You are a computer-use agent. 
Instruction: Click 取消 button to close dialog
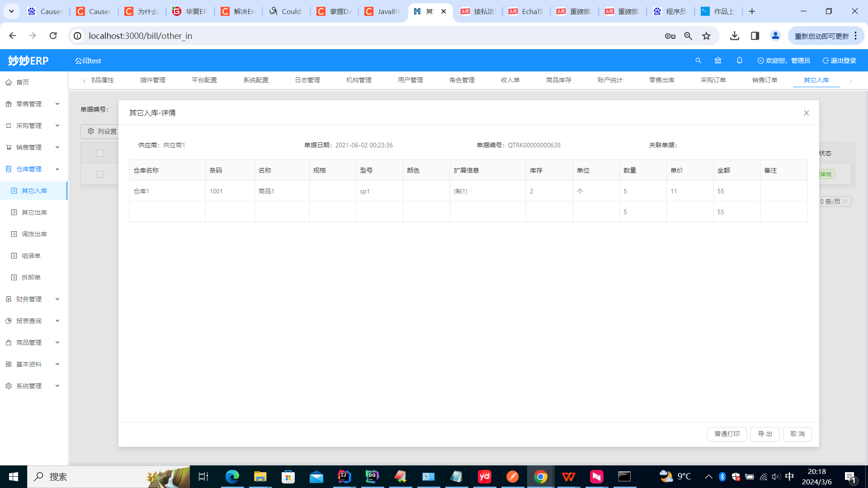[797, 434]
